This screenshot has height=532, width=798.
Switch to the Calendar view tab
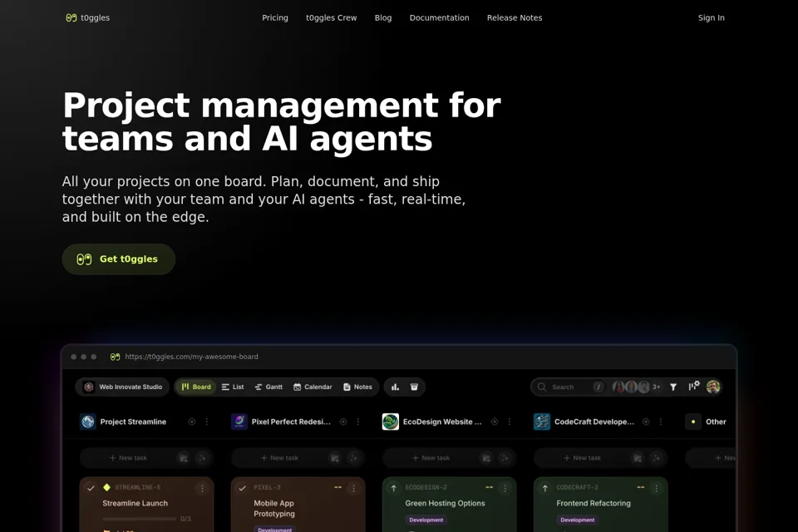coord(313,387)
